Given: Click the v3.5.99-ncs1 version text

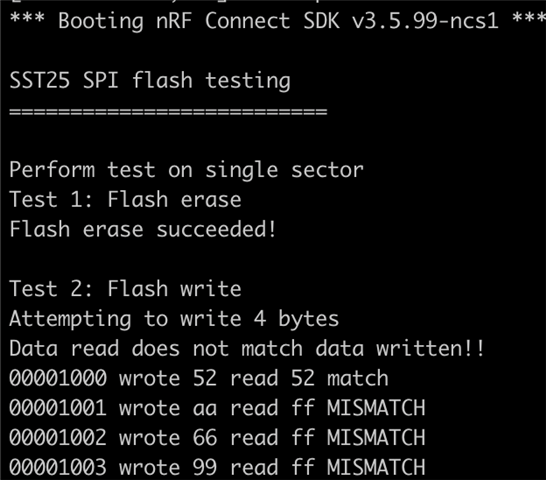Looking at the screenshot, I should point(425,21).
